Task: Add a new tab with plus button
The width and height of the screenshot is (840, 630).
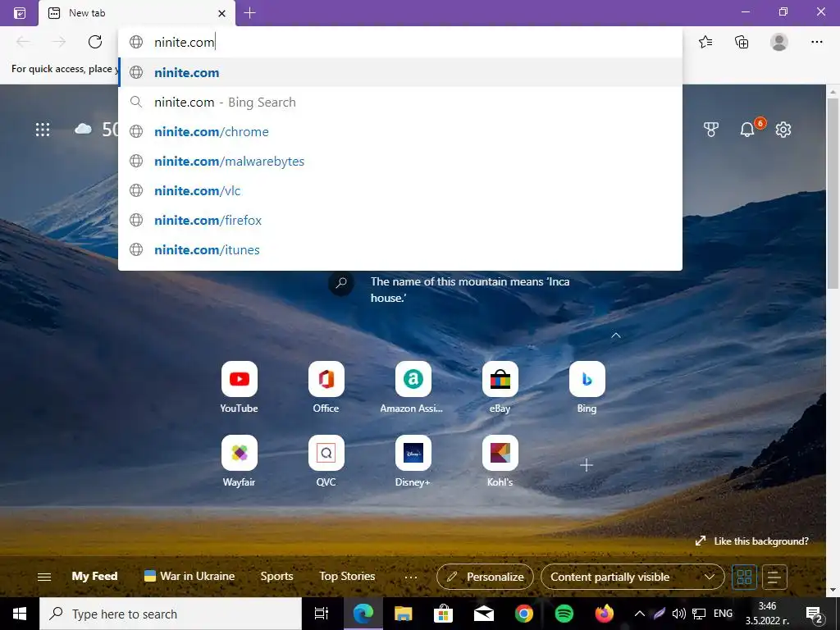Action: [x=249, y=13]
